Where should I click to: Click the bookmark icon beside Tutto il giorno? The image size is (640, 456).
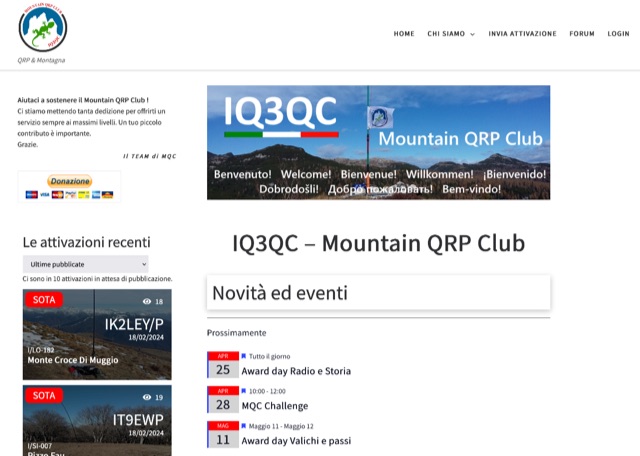(x=244, y=356)
